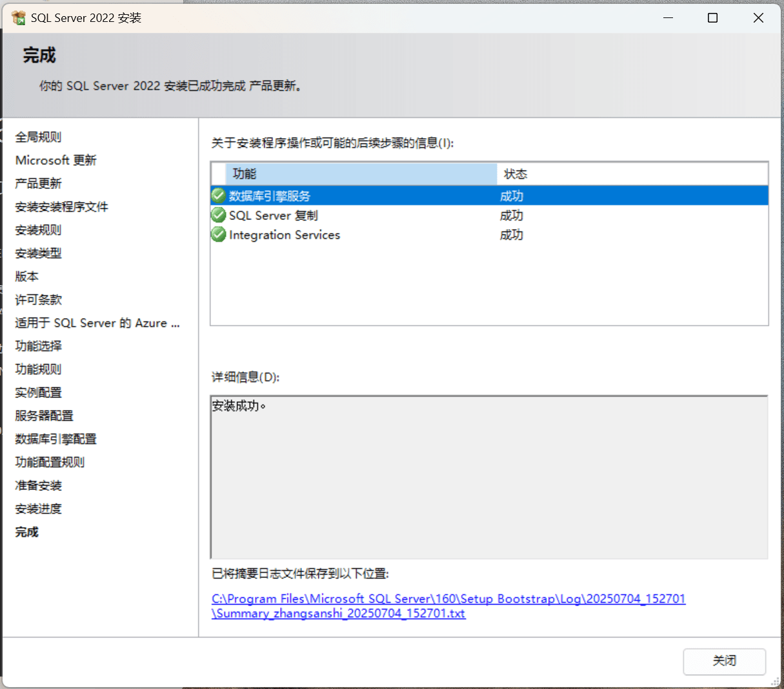The height and width of the screenshot is (689, 784).
Task: Click the 安装成功 text in details
Action: [239, 405]
